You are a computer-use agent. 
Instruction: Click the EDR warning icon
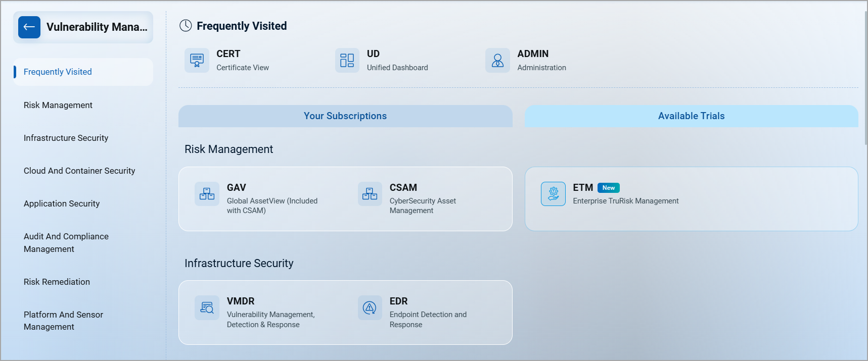pos(370,307)
